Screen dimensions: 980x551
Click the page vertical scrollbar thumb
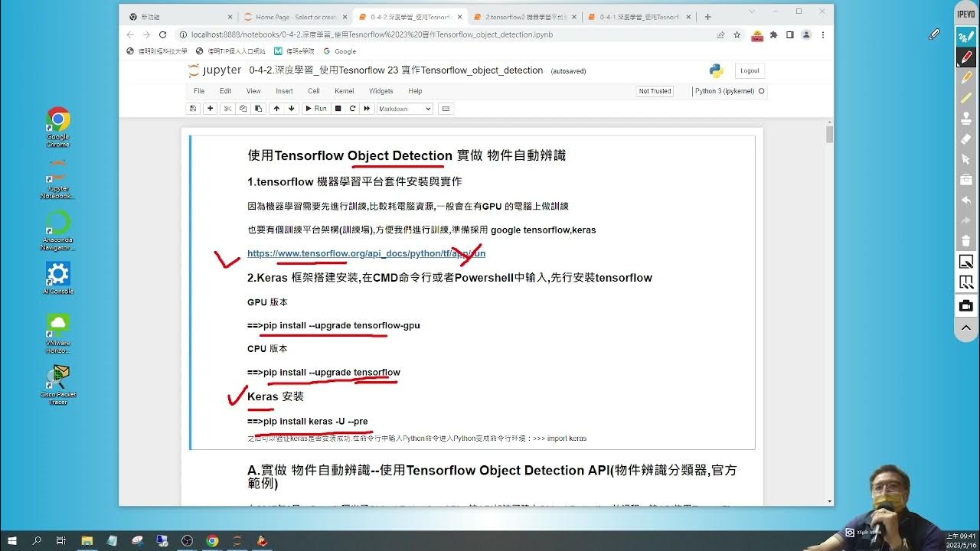tap(829, 134)
